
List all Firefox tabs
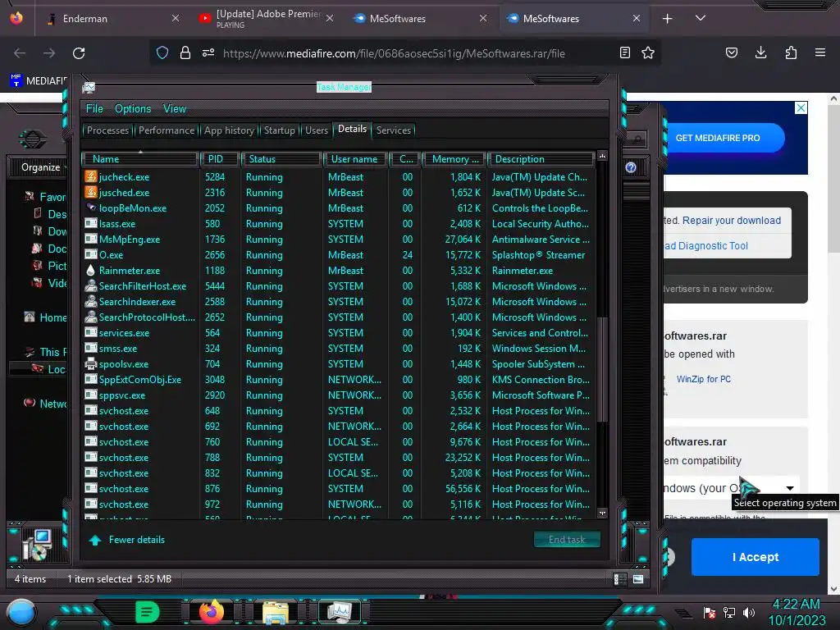[x=701, y=18]
